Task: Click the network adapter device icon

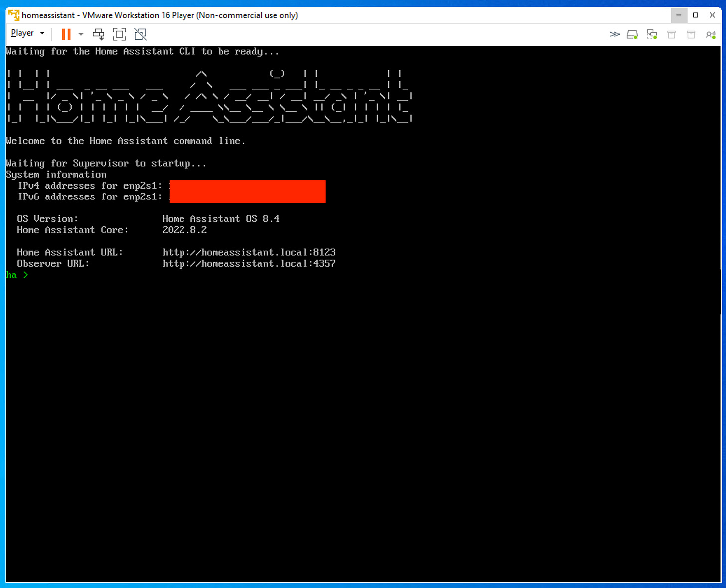Action: pyautogui.click(x=652, y=34)
